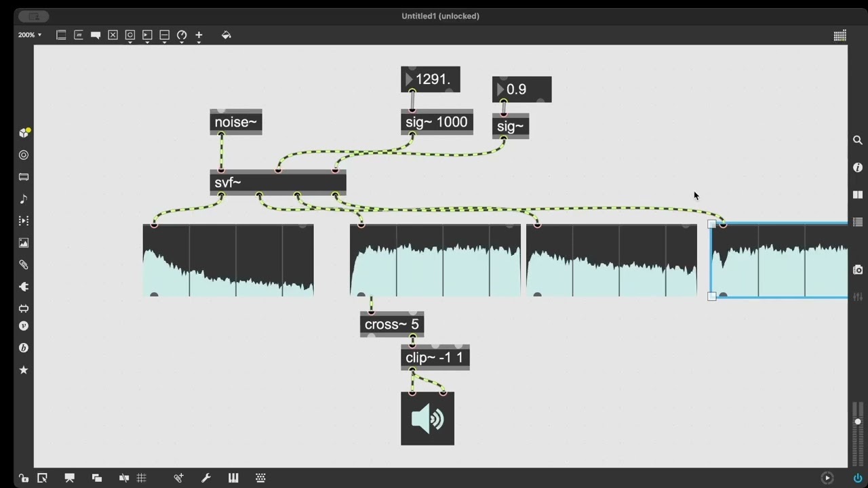
Task: Click the speaker object to start audio output
Action: [427, 418]
